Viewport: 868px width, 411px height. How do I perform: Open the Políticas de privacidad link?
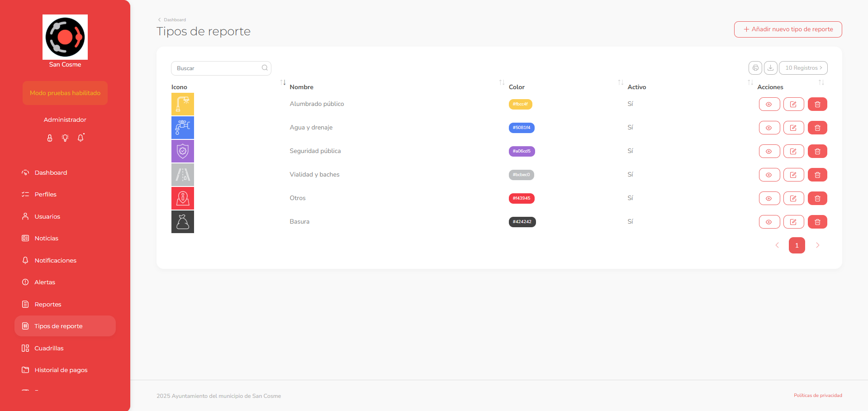click(818, 396)
